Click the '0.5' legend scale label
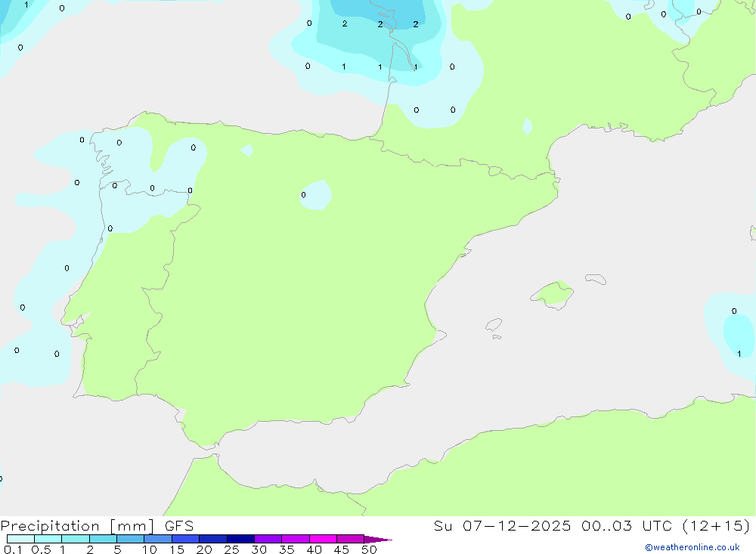The height and width of the screenshot is (554, 756). [41, 549]
